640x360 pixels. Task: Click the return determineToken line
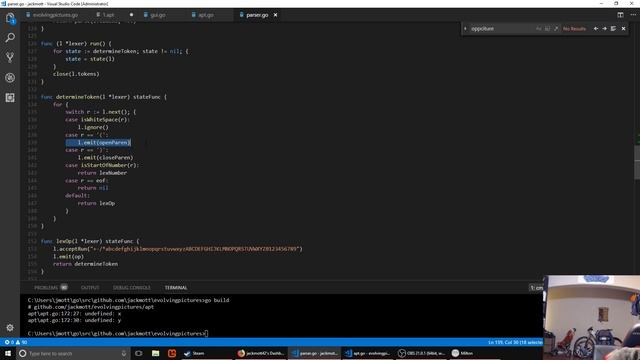85,264
